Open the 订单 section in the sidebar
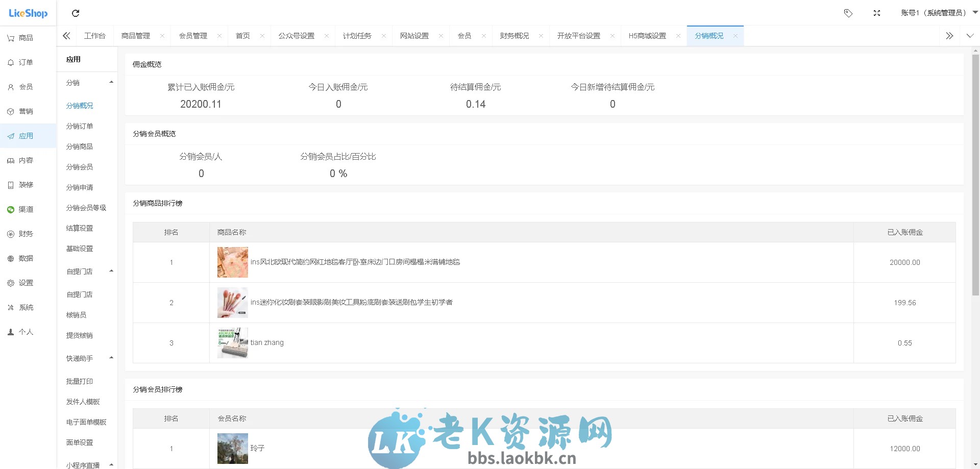Image resolution: width=980 pixels, height=469 pixels. point(20,62)
